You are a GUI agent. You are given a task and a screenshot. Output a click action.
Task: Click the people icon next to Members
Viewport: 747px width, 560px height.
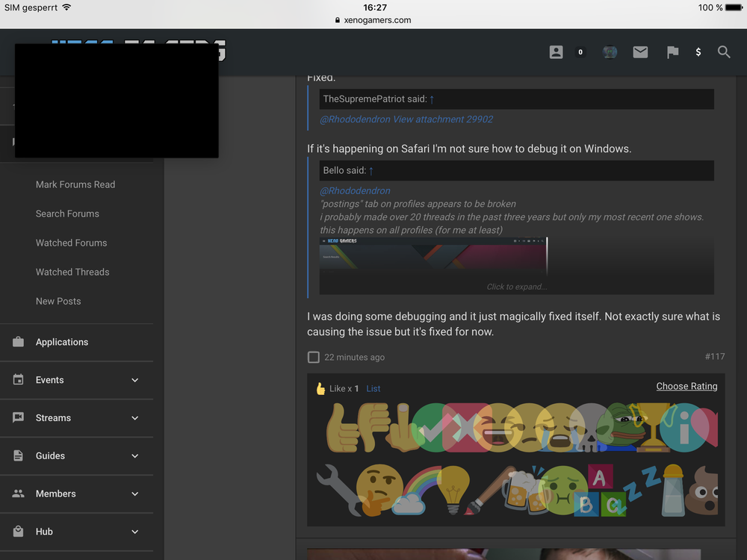coord(18,494)
